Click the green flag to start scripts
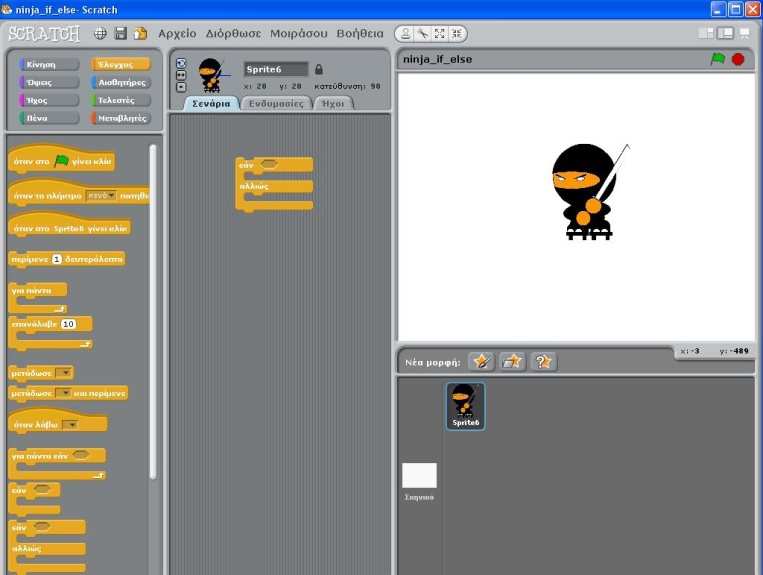This screenshot has height=575, width=763. click(x=718, y=59)
